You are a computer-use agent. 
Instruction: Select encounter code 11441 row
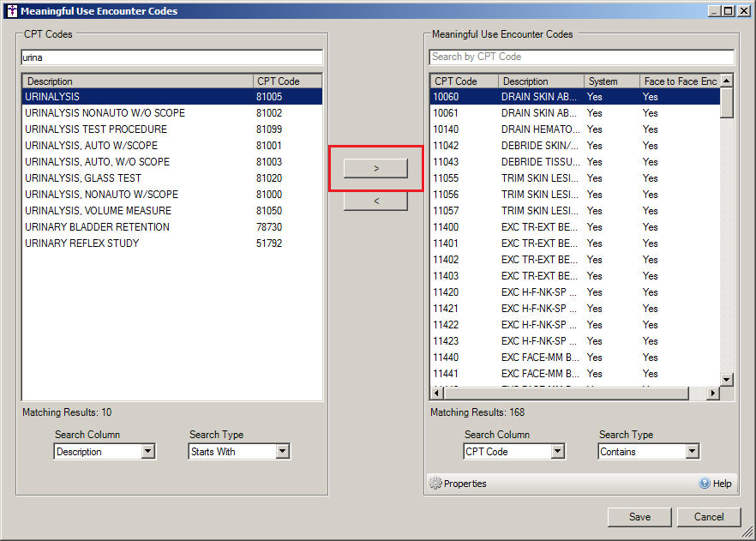[575, 374]
